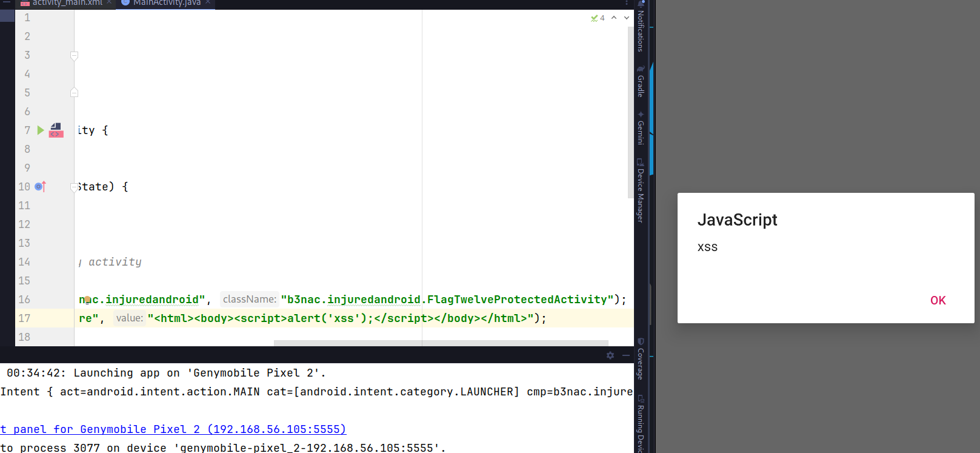The width and height of the screenshot is (980, 453).
Task: Collapse the code fold marker on line 5
Action: click(x=74, y=93)
